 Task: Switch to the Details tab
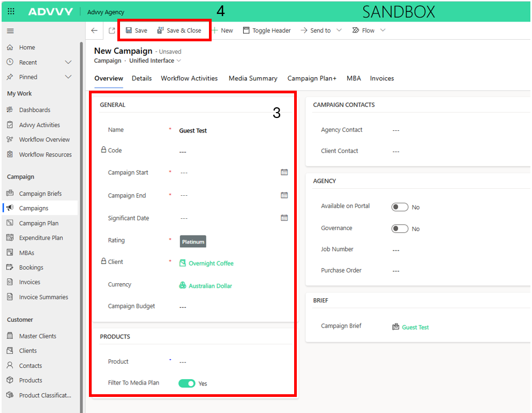coord(142,78)
